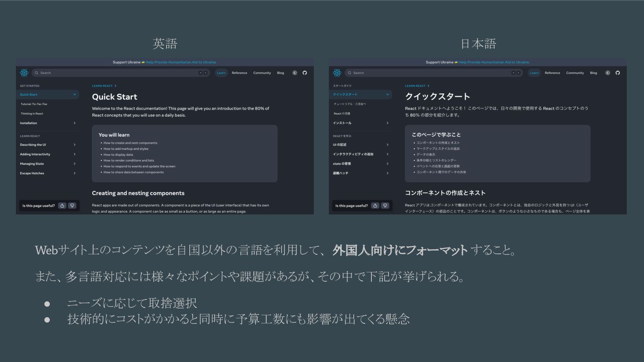Select インストール label in Japanese sidebar
644x362 pixels.
342,123
